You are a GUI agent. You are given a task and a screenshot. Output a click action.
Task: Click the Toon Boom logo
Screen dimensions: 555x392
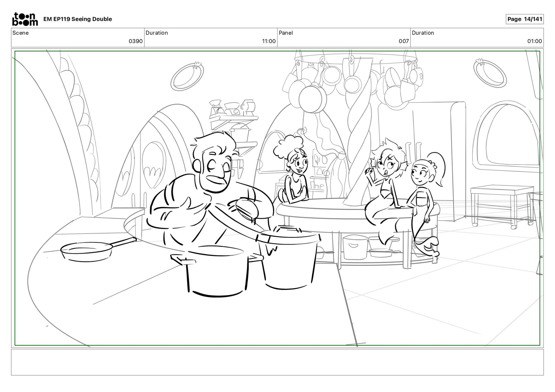pos(25,19)
